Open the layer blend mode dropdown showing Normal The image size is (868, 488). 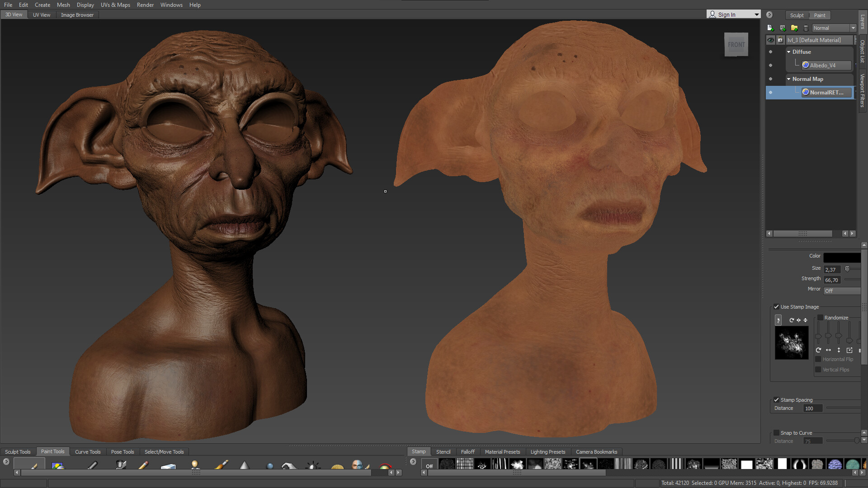[x=833, y=28]
